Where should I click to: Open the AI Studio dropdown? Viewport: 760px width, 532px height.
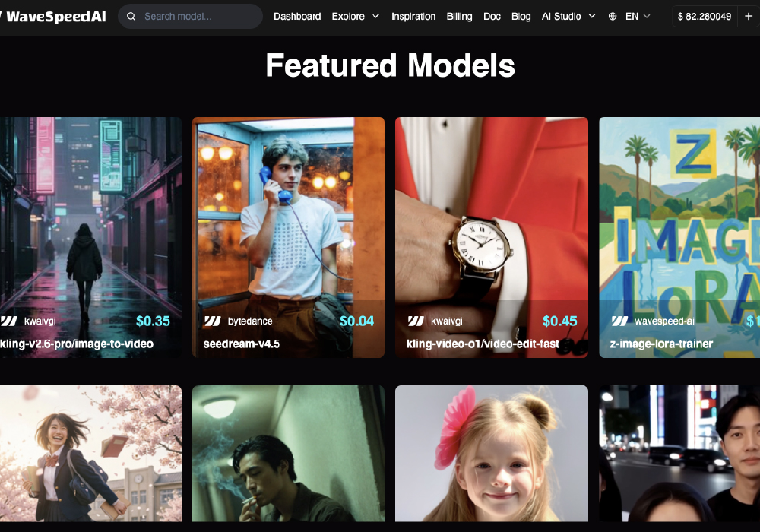(568, 17)
